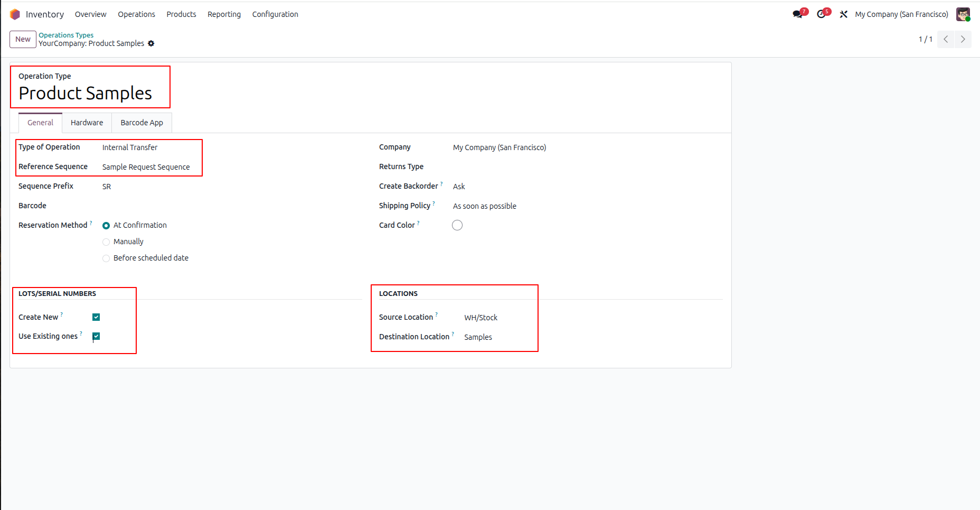Click the debug tools wrench icon
The image size is (980, 510).
844,14
